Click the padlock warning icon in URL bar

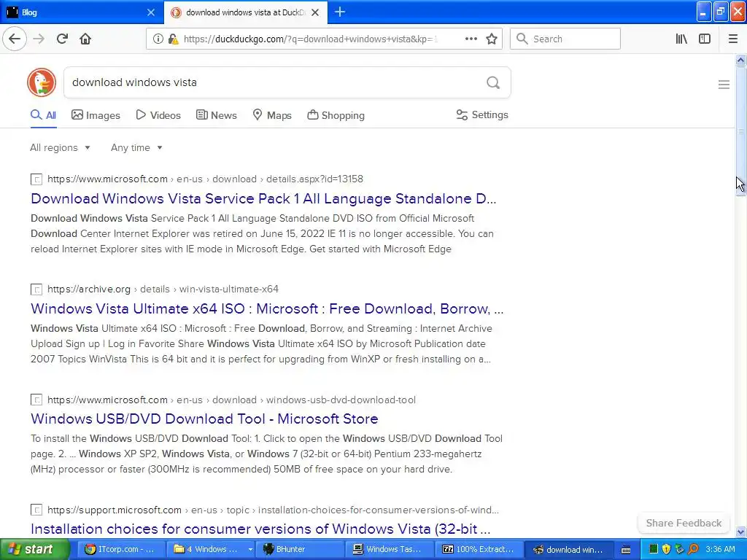[174, 39]
